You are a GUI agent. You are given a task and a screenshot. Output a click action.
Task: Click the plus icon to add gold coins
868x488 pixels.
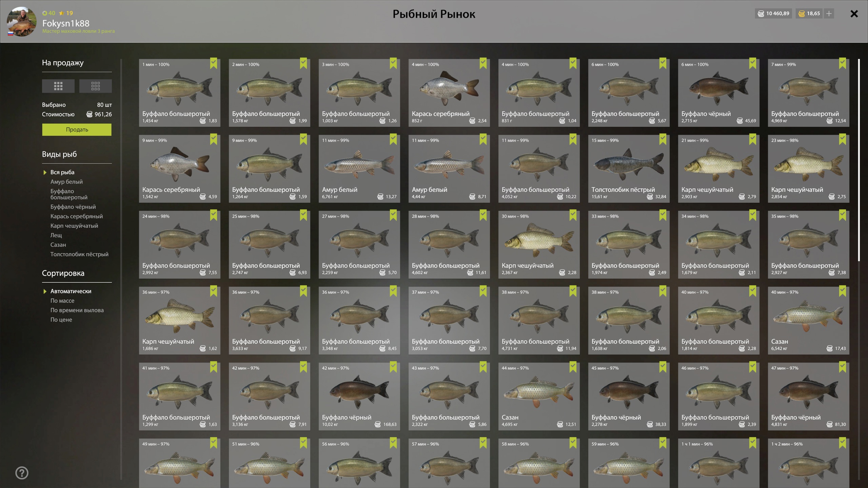click(x=829, y=14)
